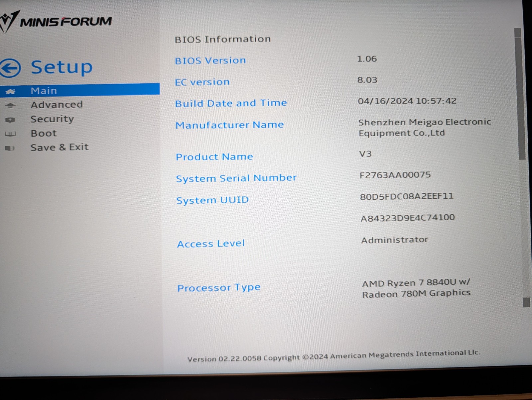
Task: Click the UUID line A84323D9E4C74100
Action: click(x=408, y=218)
